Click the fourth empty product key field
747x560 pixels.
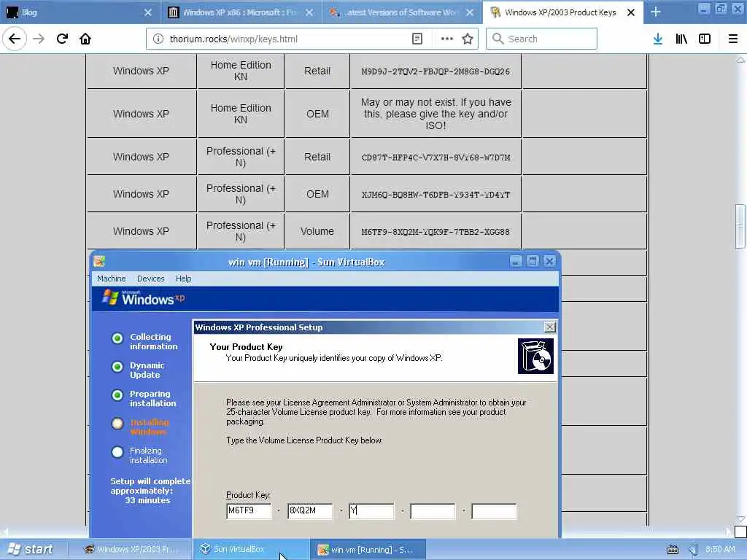tap(433, 511)
